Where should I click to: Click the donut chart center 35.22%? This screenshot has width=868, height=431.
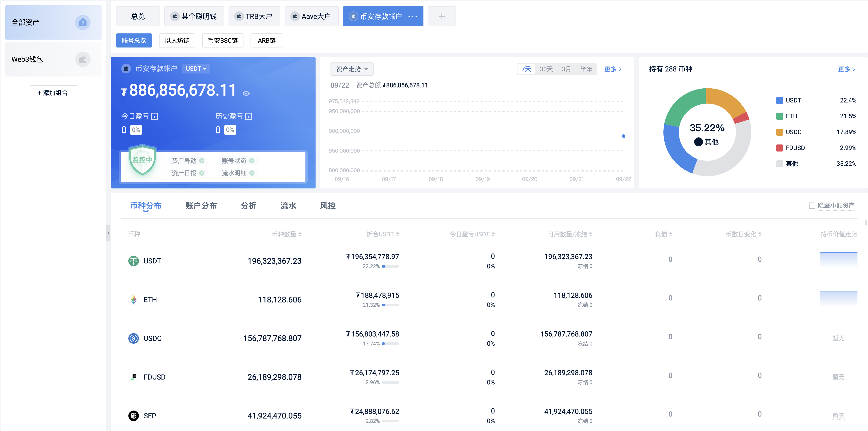coord(707,128)
